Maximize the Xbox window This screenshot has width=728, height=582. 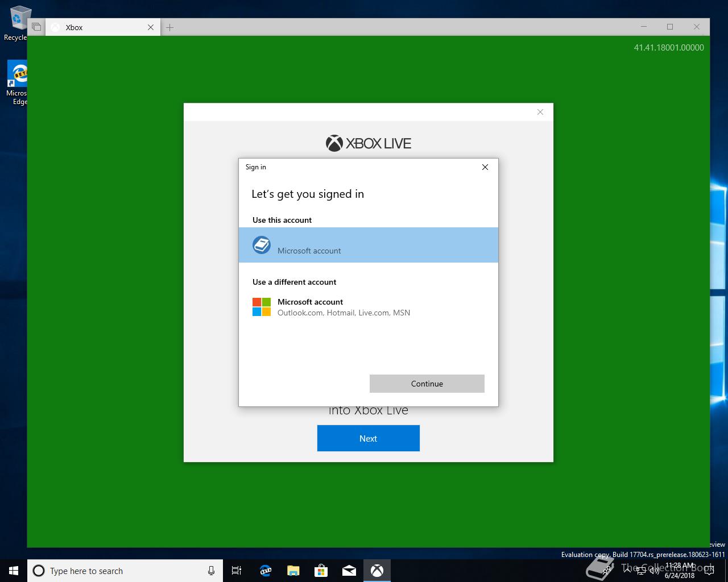coord(670,27)
